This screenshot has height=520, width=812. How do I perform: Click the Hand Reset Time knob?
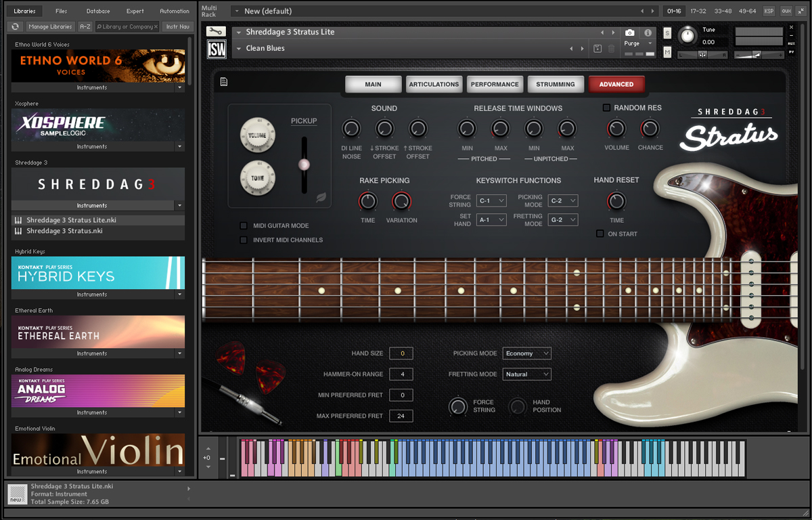pyautogui.click(x=616, y=201)
